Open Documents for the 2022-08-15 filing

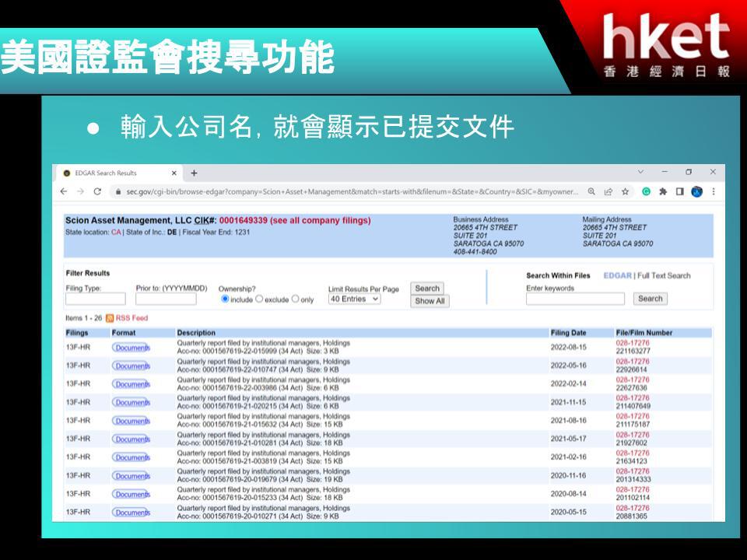pyautogui.click(x=132, y=348)
